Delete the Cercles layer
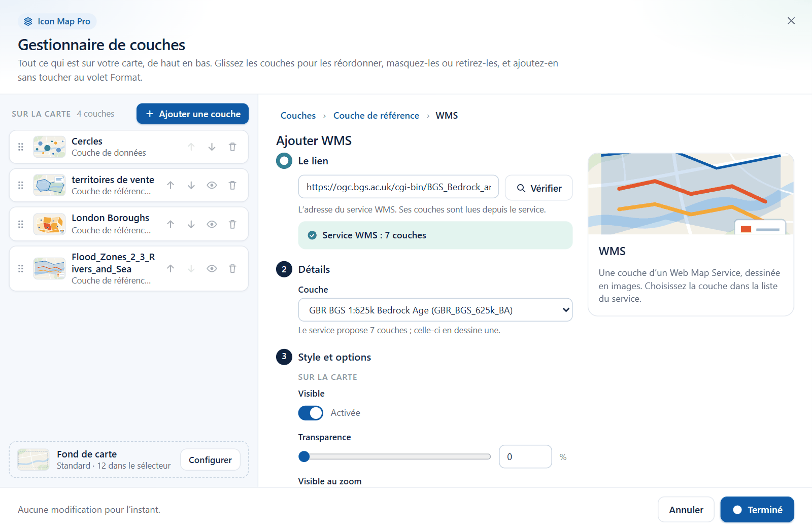The width and height of the screenshot is (812, 531). point(232,147)
